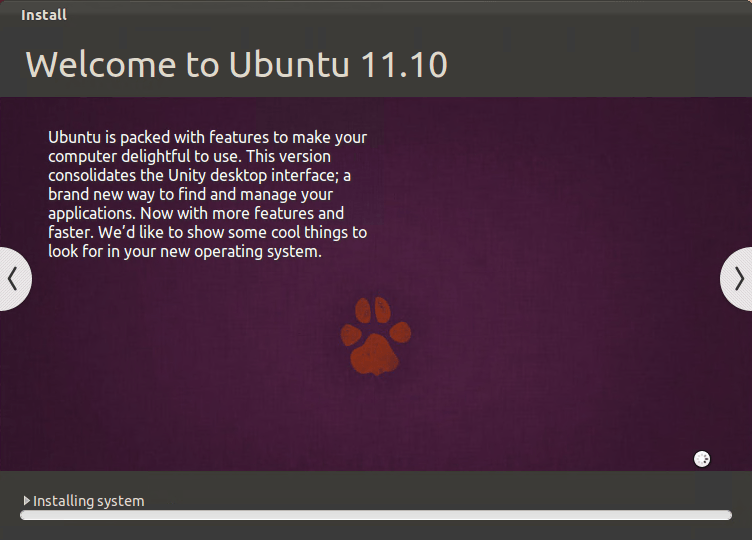Click the busy spinner indicator
This screenshot has height=540, width=752.
(702, 459)
